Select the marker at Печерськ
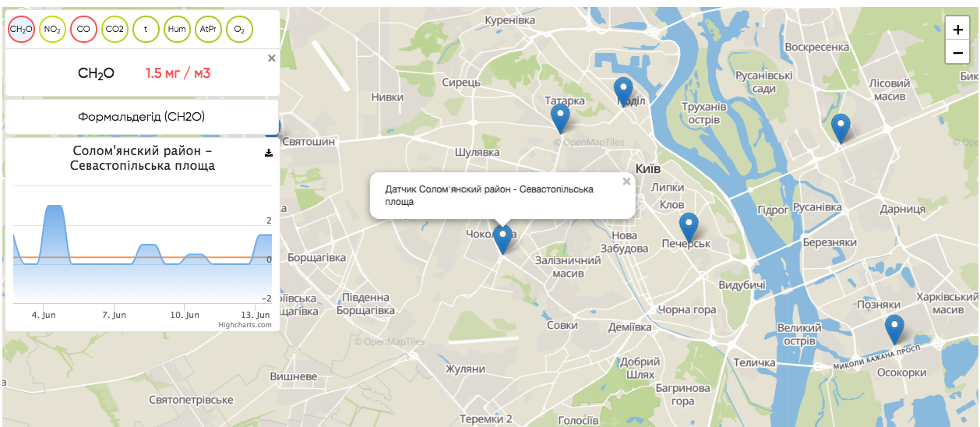 click(x=689, y=226)
